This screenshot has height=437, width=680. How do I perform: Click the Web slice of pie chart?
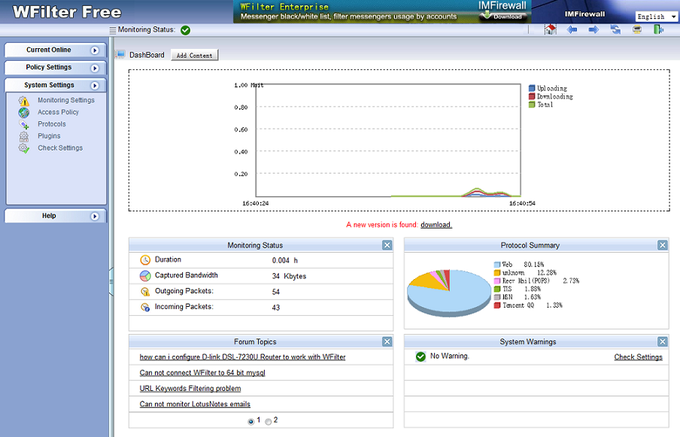pyautogui.click(x=455, y=297)
